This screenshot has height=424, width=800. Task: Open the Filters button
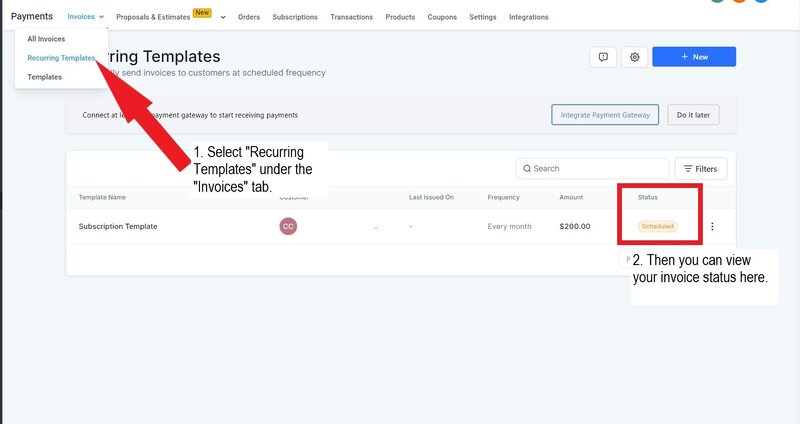pyautogui.click(x=701, y=168)
